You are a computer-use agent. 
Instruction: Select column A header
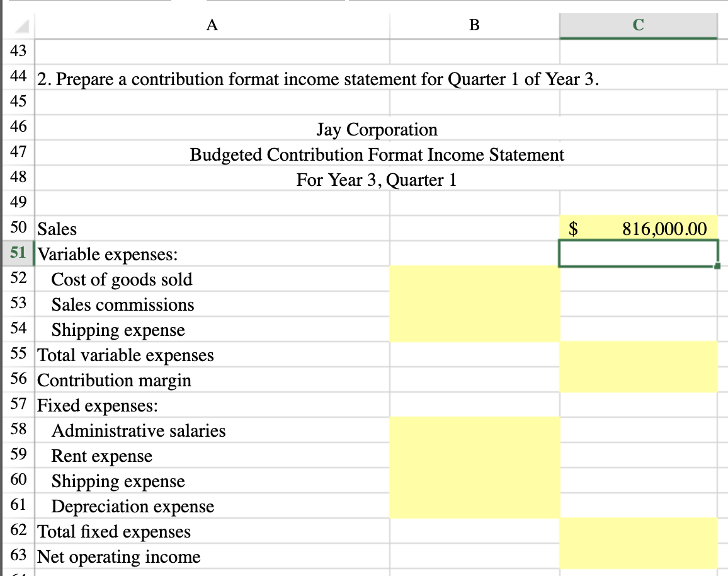click(212, 25)
